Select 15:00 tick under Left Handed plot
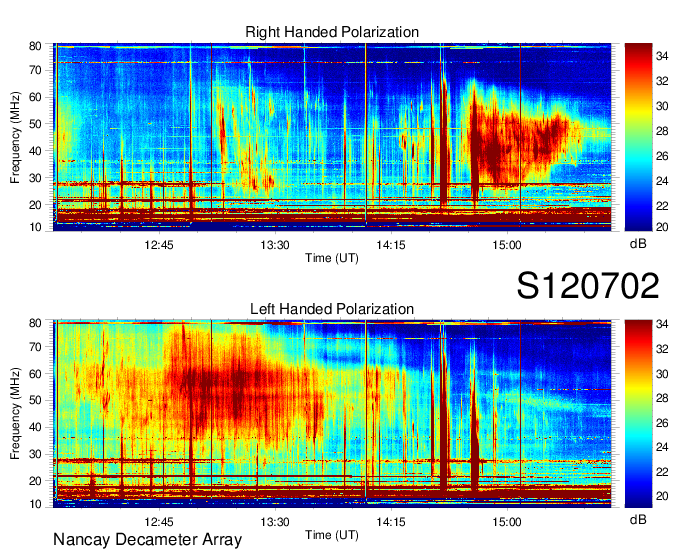Screen dimensions: 680x552 [x=507, y=522]
